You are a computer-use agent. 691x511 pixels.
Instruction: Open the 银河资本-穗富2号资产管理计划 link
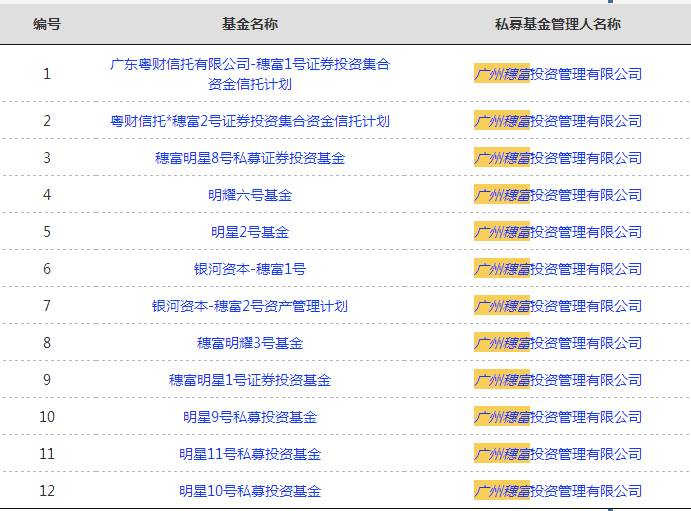point(250,306)
